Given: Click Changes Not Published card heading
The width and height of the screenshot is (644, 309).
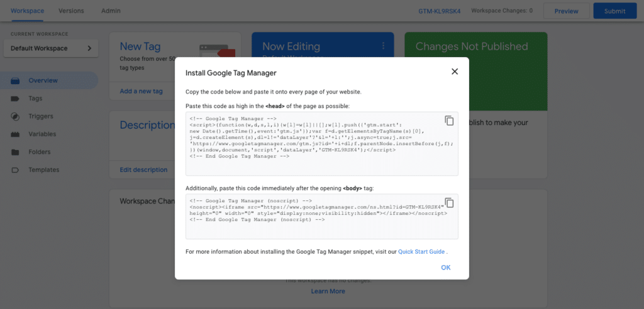Looking at the screenshot, I should pyautogui.click(x=472, y=46).
